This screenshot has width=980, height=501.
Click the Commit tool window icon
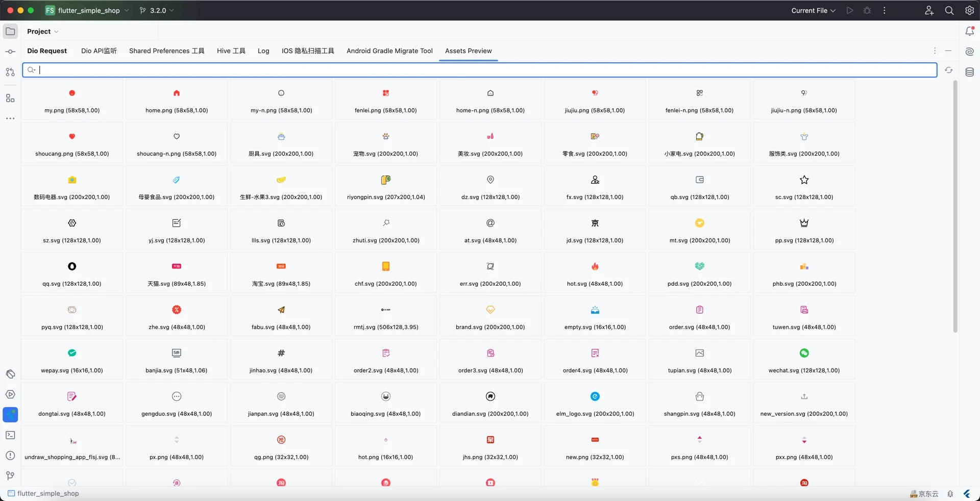click(10, 52)
